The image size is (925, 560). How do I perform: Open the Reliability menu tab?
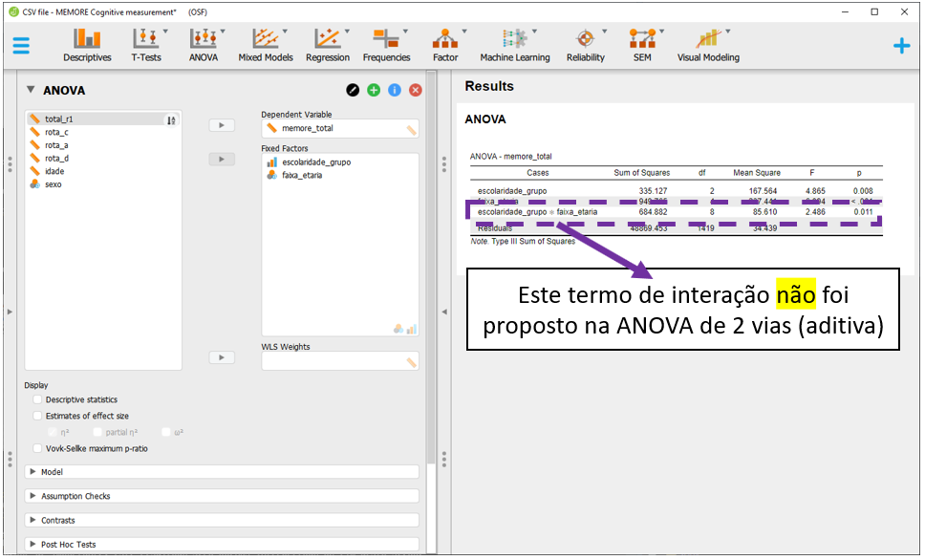(585, 45)
